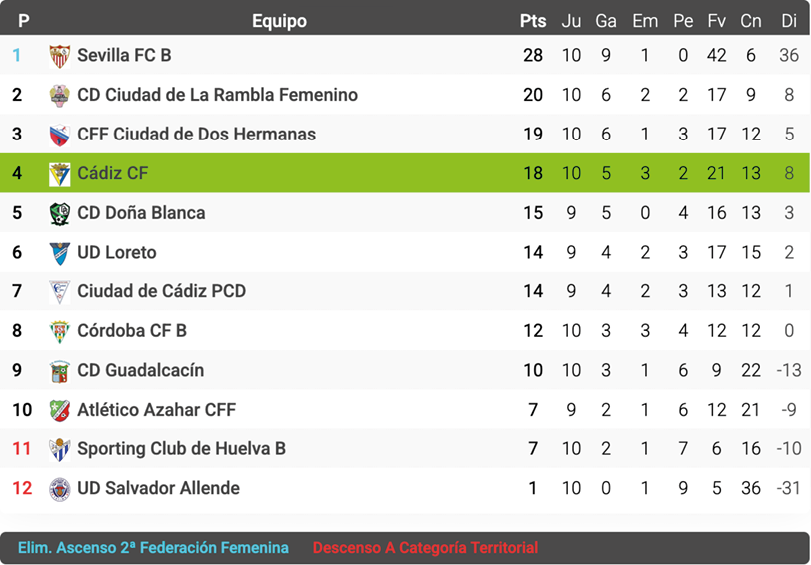Viewport: 811px width, 565px height.
Task: Open the CFF Ciudad de Dos Hermanas link
Action: 196,135
